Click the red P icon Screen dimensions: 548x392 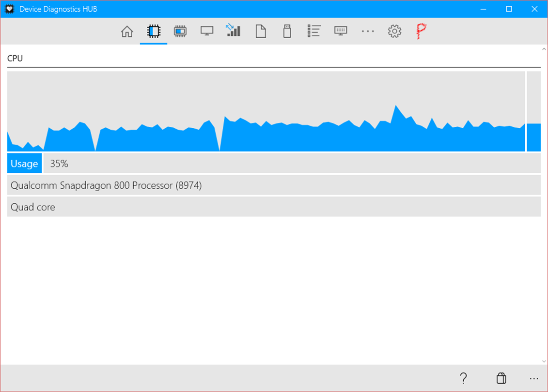pyautogui.click(x=421, y=31)
